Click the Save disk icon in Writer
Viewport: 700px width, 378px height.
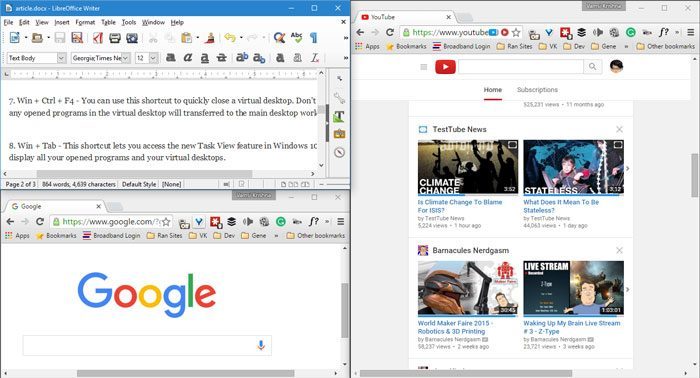click(x=60, y=38)
